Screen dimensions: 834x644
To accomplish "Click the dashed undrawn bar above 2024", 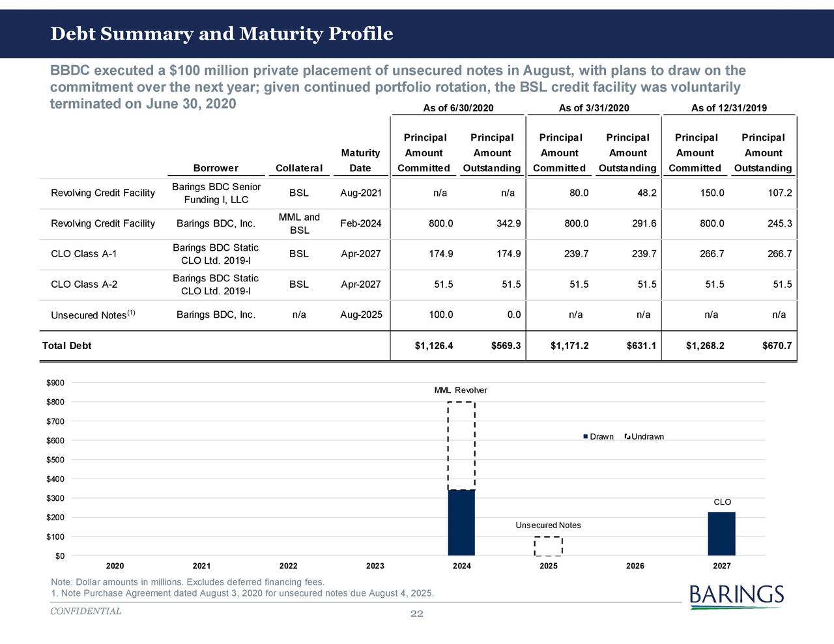I will (461, 446).
